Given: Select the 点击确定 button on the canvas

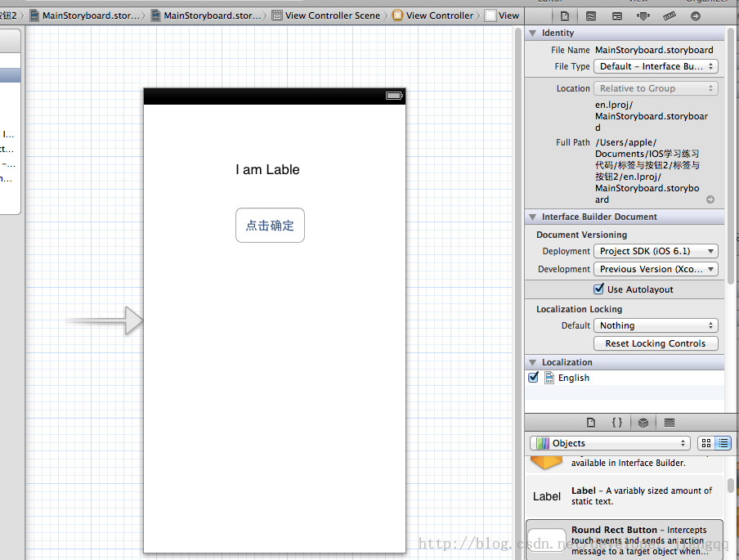Looking at the screenshot, I should click(270, 226).
